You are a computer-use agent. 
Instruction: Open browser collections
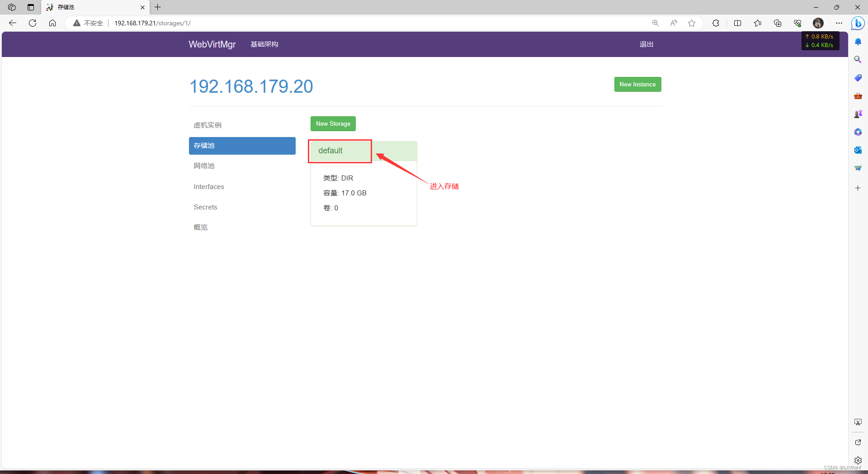click(x=778, y=23)
